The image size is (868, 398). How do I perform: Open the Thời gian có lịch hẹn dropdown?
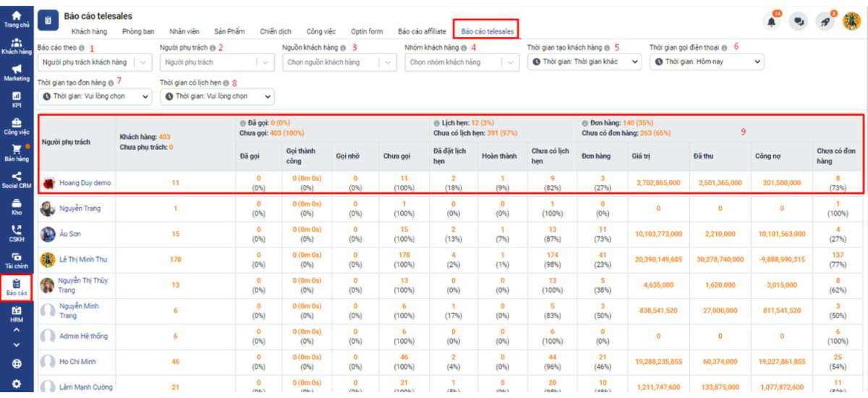(x=216, y=96)
